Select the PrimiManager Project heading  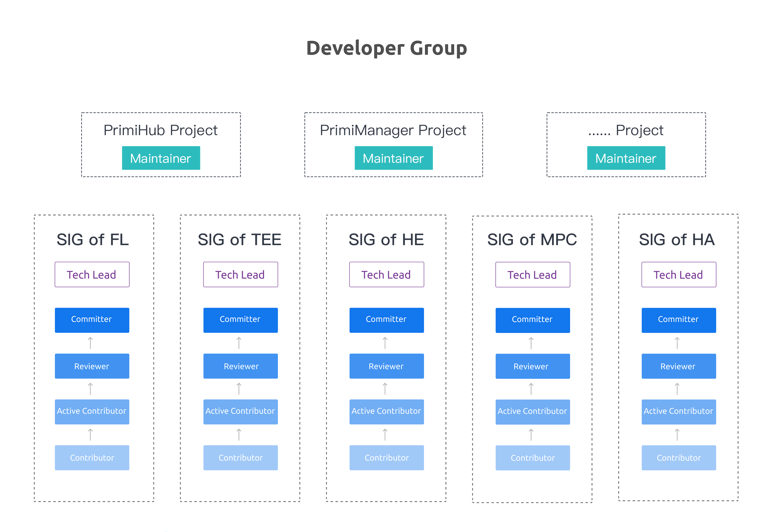tap(393, 130)
